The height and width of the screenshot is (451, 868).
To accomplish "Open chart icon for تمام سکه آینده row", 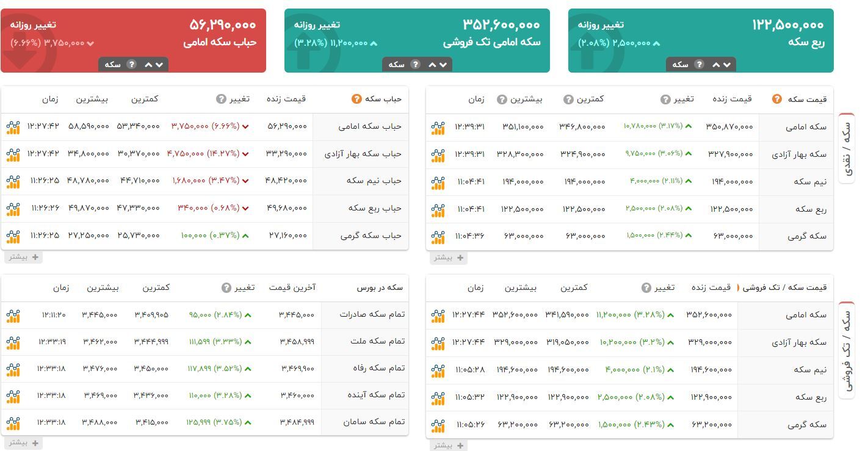I will tap(13, 396).
